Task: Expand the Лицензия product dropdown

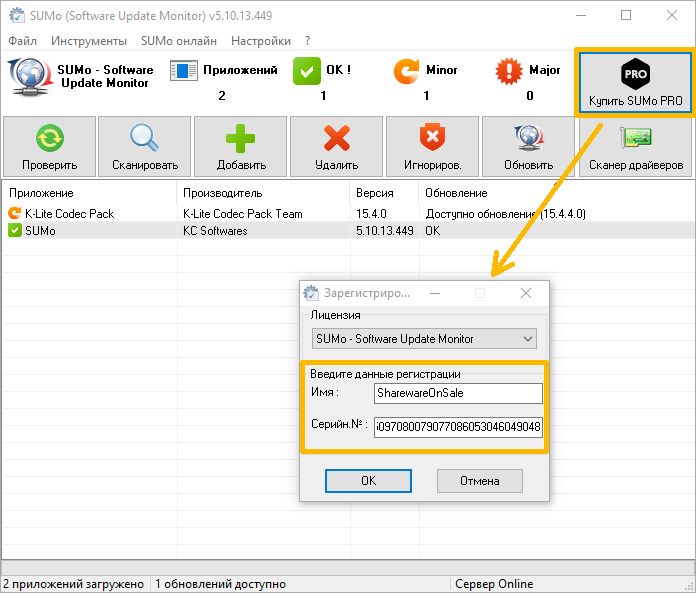Action: pos(424,339)
